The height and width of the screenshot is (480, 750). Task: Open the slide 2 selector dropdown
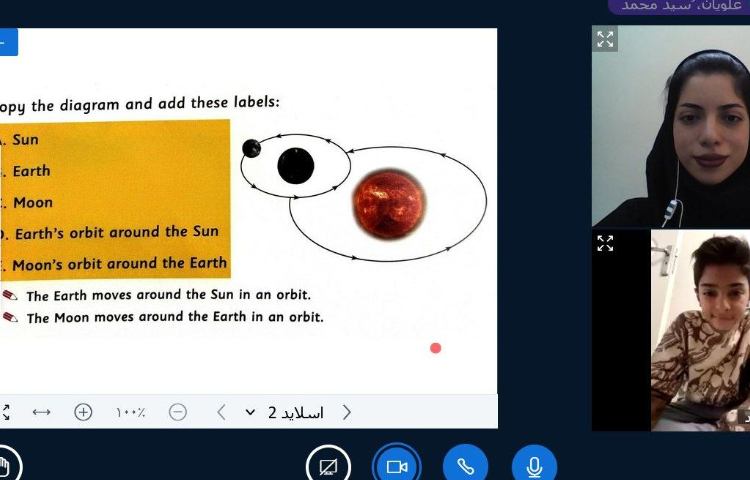pos(251,412)
